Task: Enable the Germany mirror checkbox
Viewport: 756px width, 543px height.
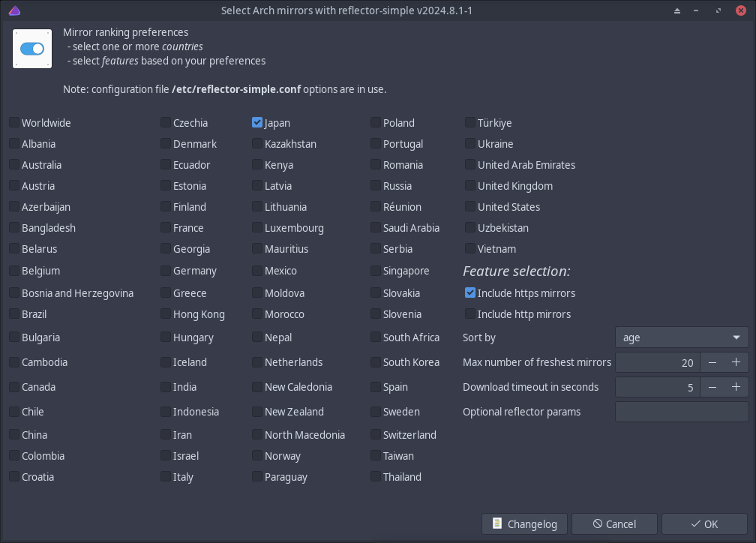Action: click(166, 271)
